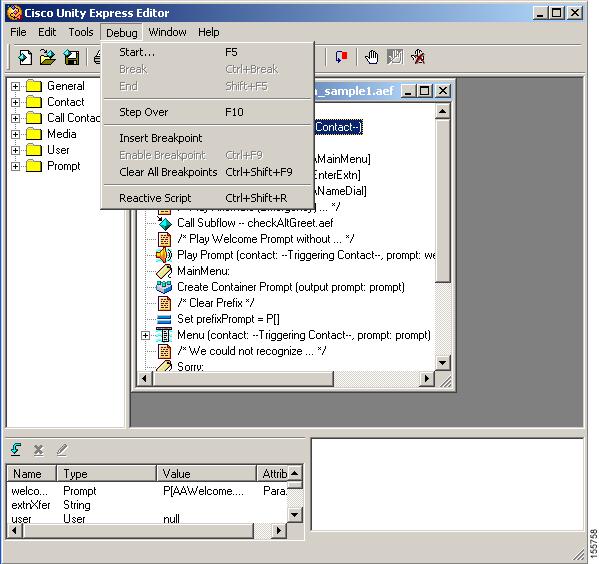Click the Insert Breakpoint hand icon
Screen dimensions: 599x564
click(371, 57)
